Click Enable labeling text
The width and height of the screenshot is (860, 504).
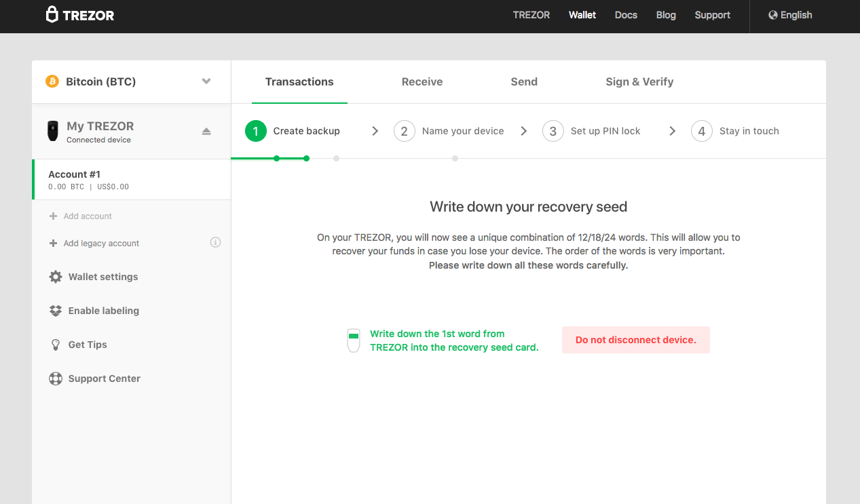104,311
